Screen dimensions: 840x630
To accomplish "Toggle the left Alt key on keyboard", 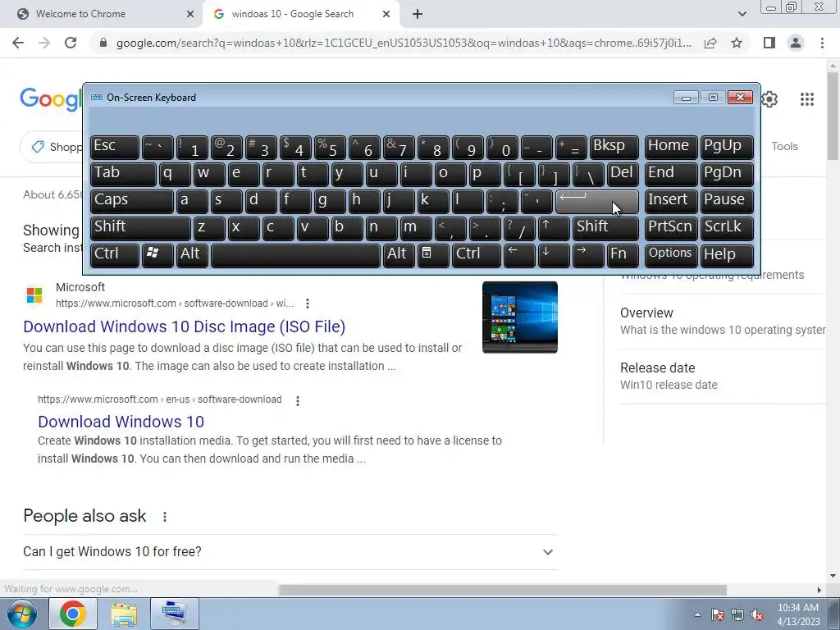I will coord(192,255).
